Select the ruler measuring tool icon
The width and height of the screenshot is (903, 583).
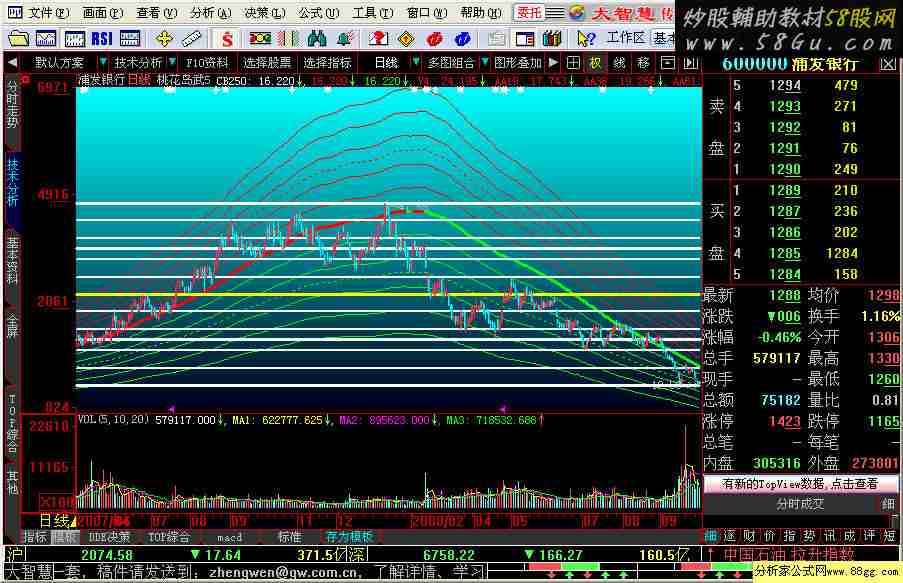click(x=191, y=39)
